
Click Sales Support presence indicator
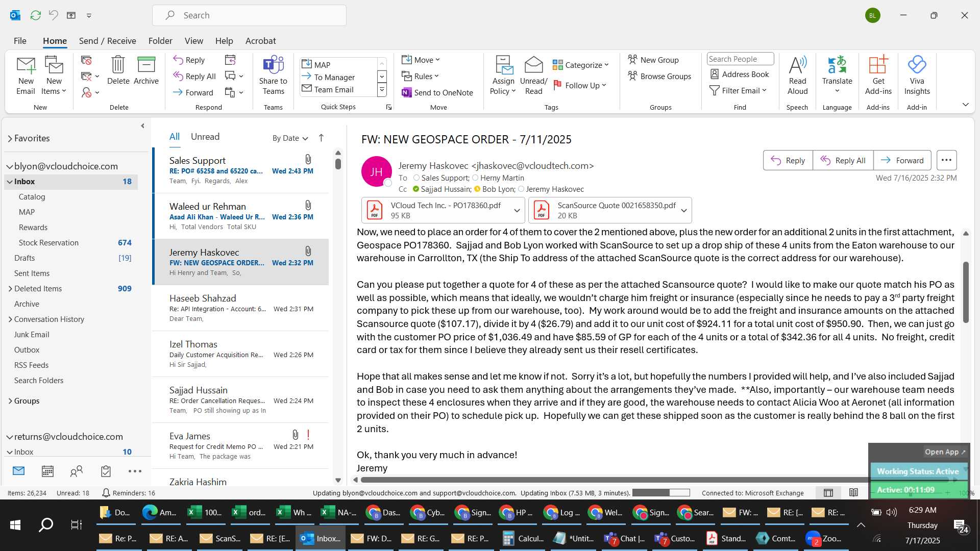pyautogui.click(x=416, y=178)
